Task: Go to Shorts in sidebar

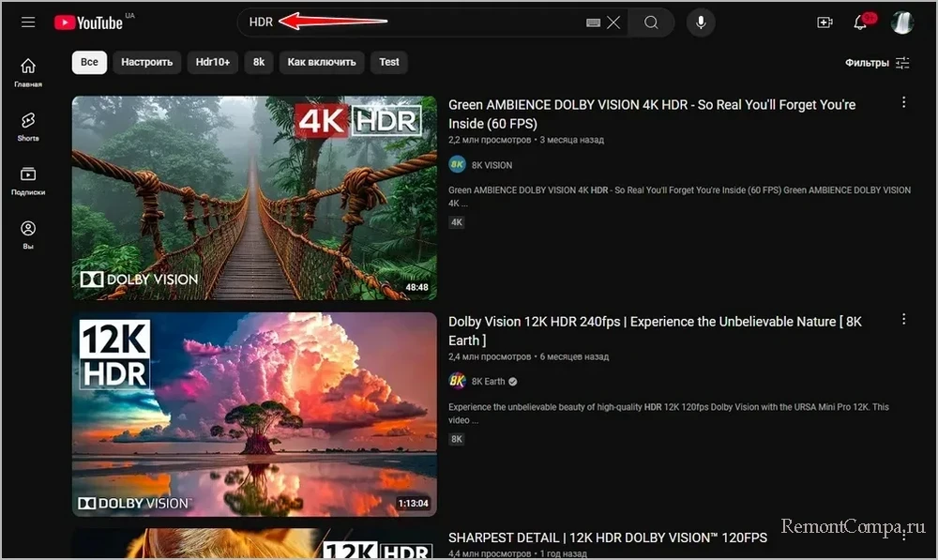Action: (x=28, y=126)
